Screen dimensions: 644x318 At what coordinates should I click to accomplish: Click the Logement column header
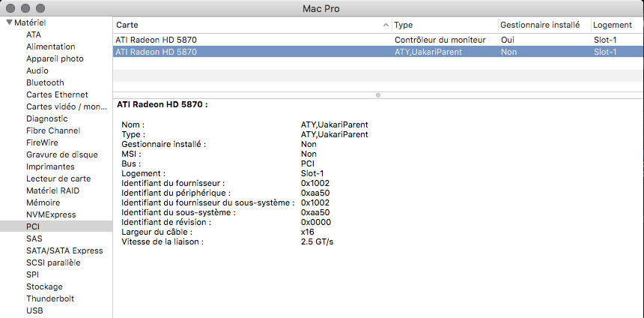(611, 25)
